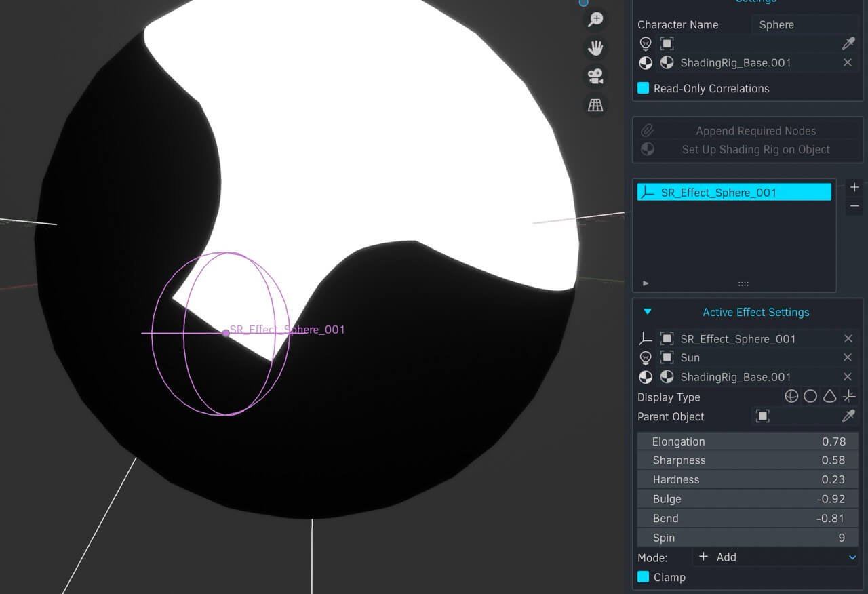Collapse the Active Effect Settings panel
Screen dimensions: 868x594
click(648, 312)
